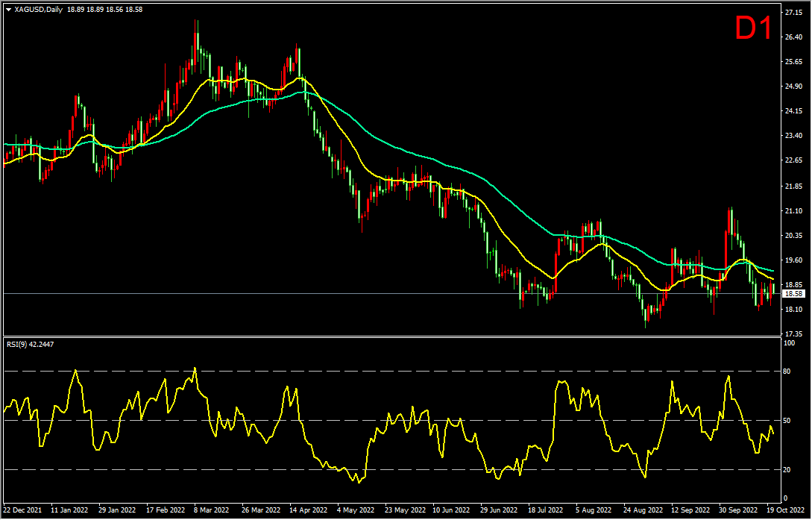812x520 pixels.
Task: Click the 24 Aug 2022 date label
Action: tap(643, 510)
